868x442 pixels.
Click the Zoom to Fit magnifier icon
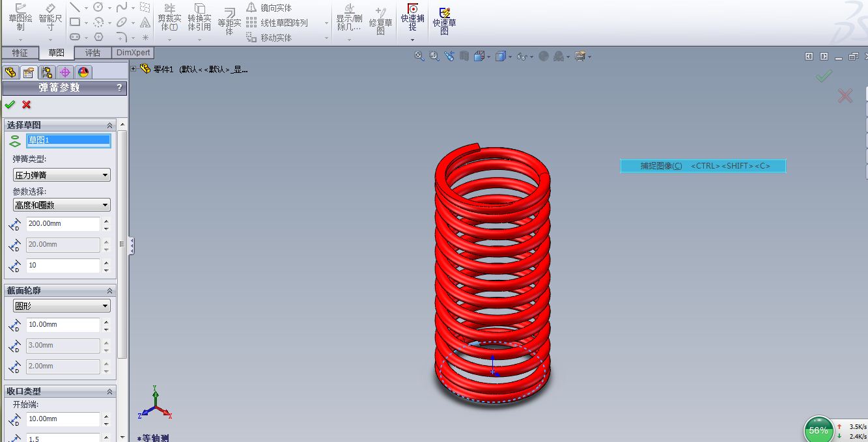point(419,56)
